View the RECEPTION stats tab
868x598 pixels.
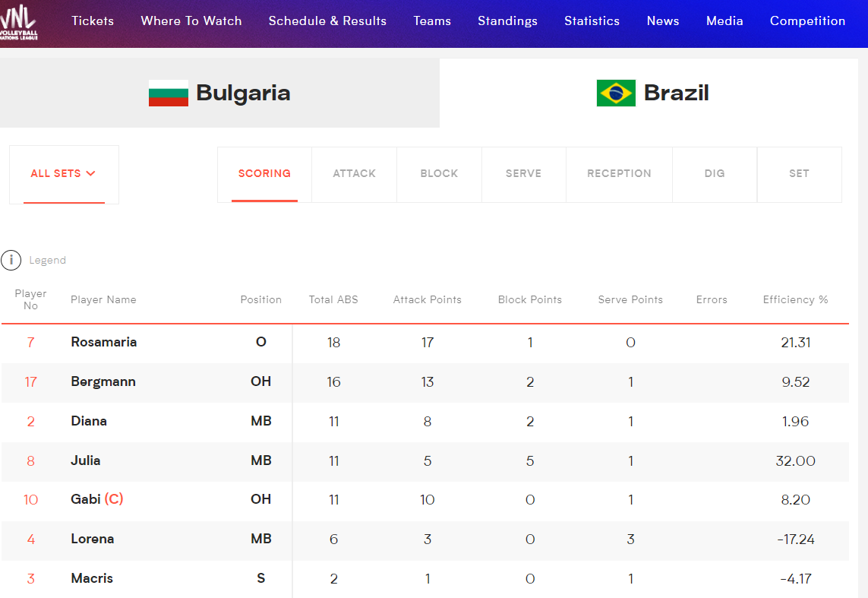619,173
